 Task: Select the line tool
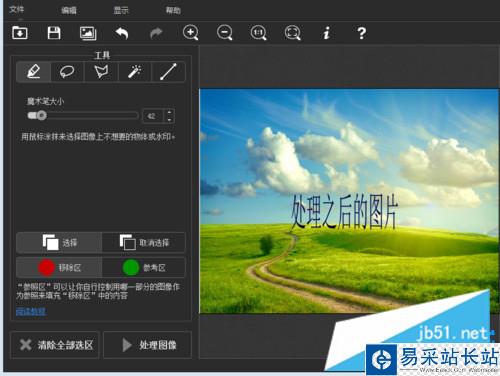coord(168,72)
